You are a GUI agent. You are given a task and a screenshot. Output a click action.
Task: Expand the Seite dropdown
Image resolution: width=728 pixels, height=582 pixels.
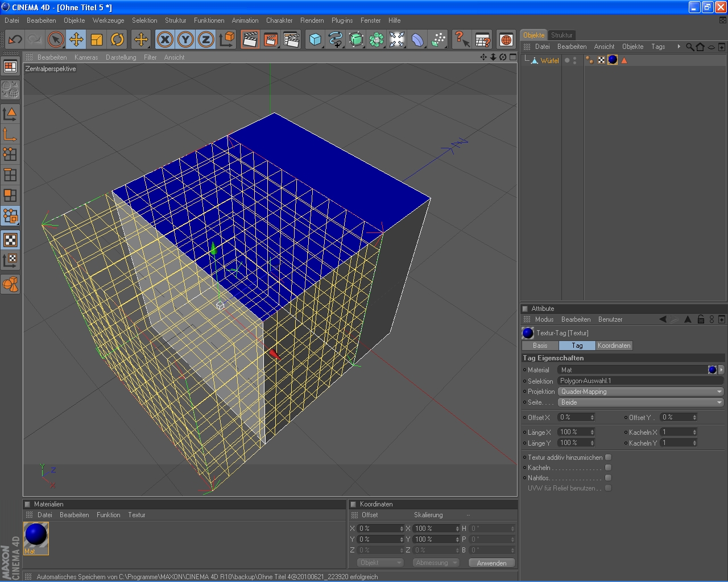pyautogui.click(x=640, y=402)
